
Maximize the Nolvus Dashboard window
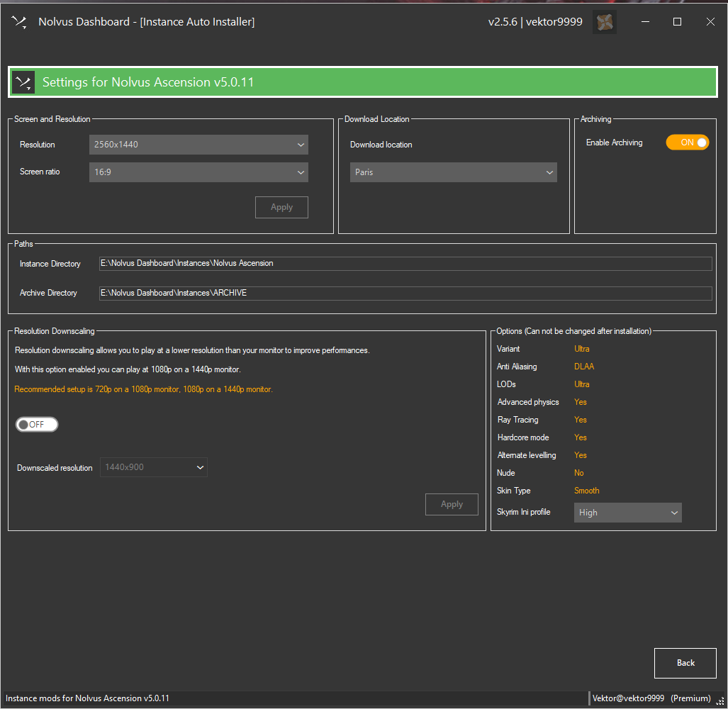coord(678,22)
